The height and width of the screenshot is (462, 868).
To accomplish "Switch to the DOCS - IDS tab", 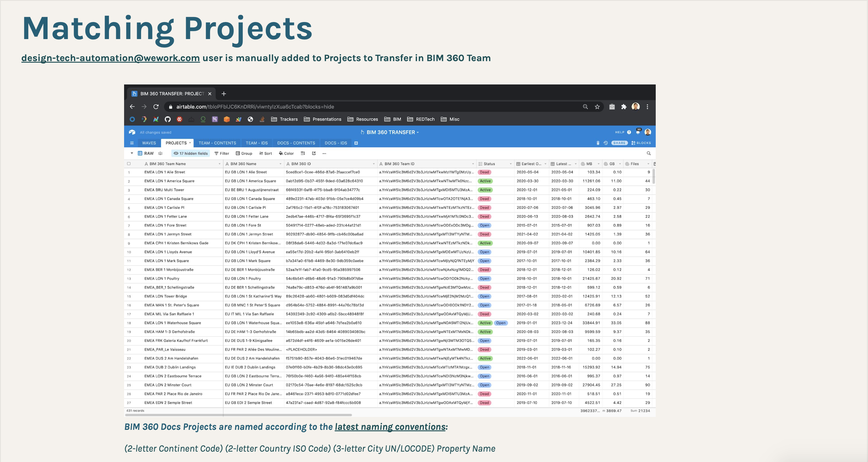I will click(336, 143).
